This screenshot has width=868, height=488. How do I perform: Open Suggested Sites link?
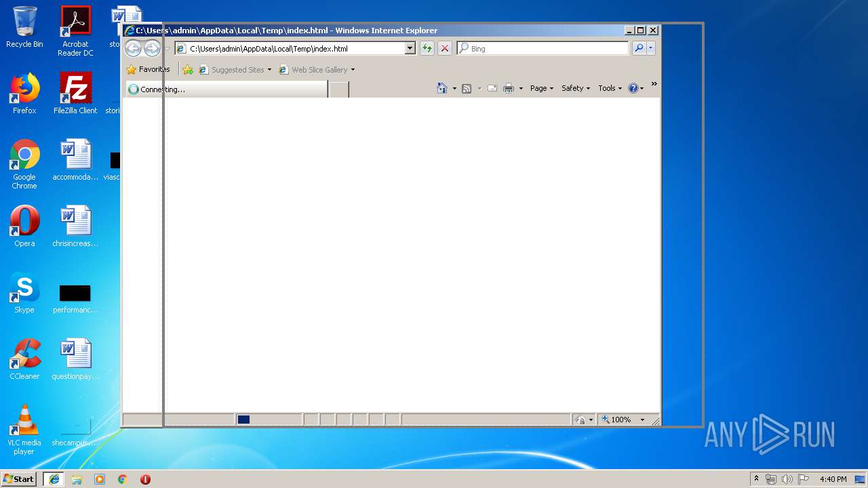(235, 69)
